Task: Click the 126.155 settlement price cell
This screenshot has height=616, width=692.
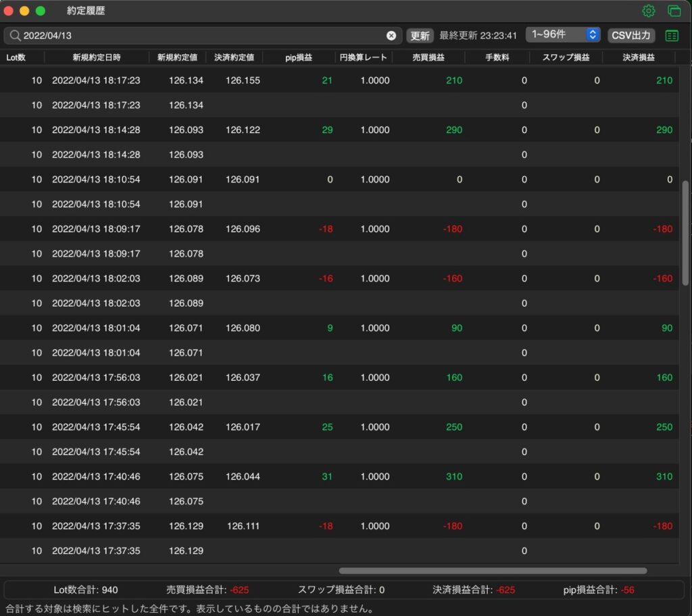Action: [x=243, y=80]
